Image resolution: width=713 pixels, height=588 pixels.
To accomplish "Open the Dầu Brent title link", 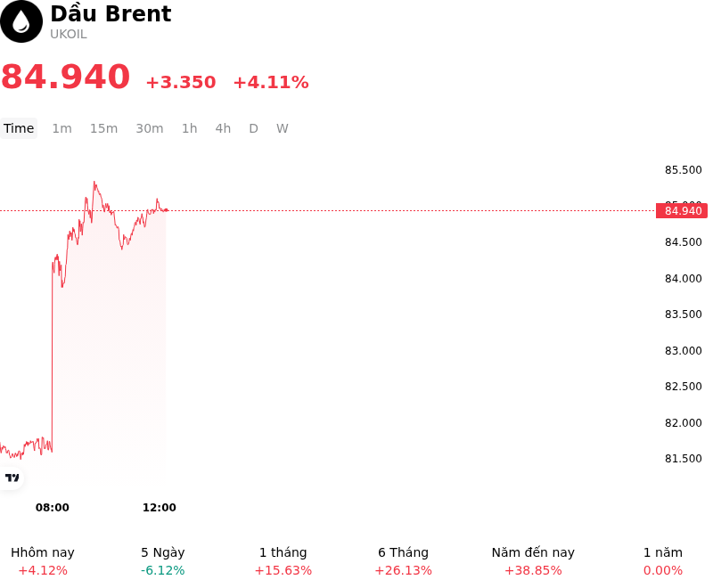I will click(111, 13).
